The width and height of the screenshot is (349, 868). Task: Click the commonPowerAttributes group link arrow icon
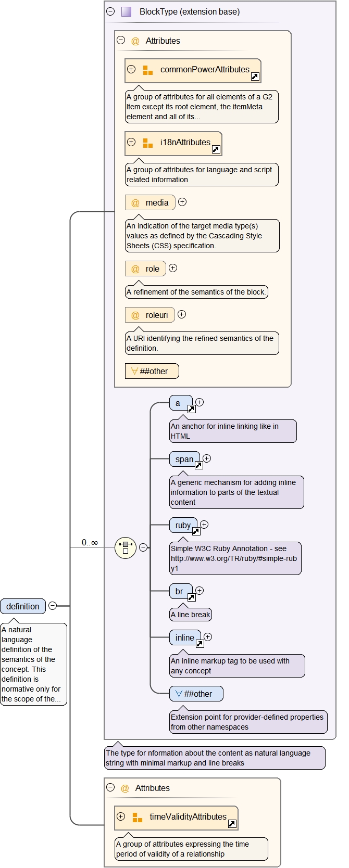click(255, 76)
